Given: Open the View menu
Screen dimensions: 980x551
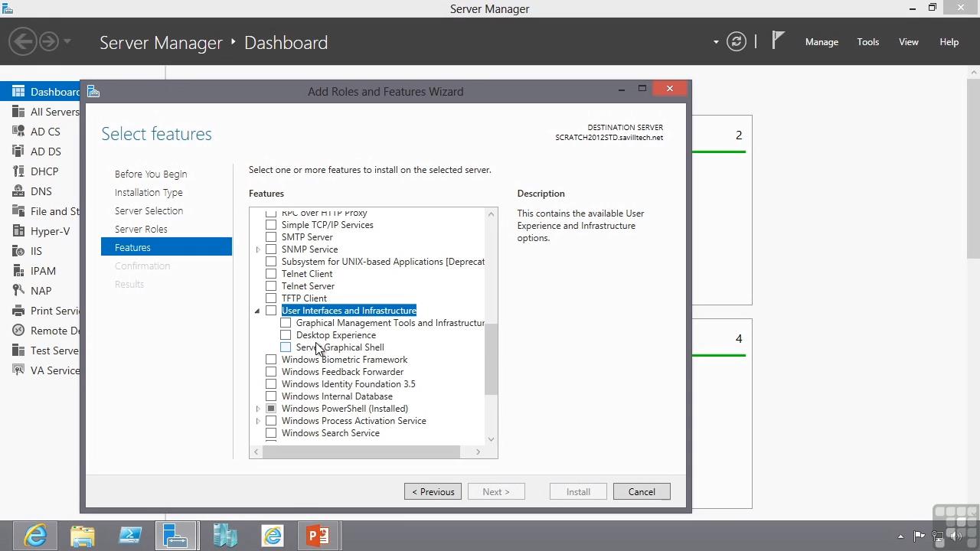Looking at the screenshot, I should [909, 42].
